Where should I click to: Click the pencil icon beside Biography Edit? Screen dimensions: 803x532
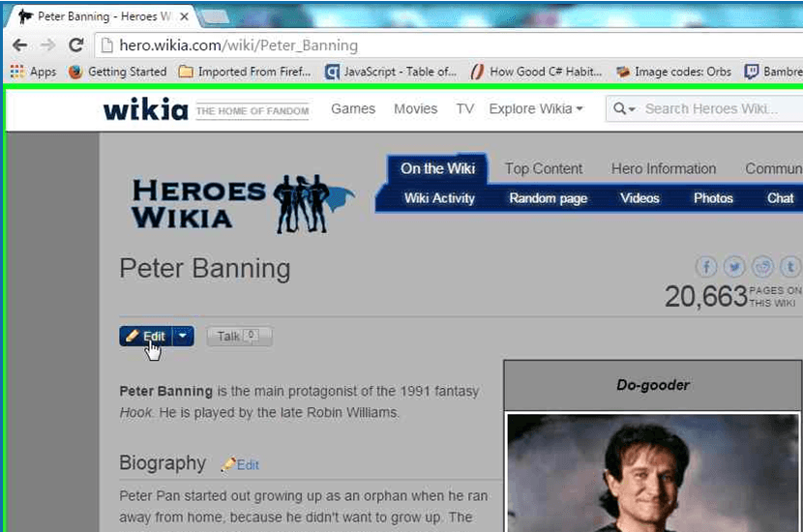coord(228,464)
